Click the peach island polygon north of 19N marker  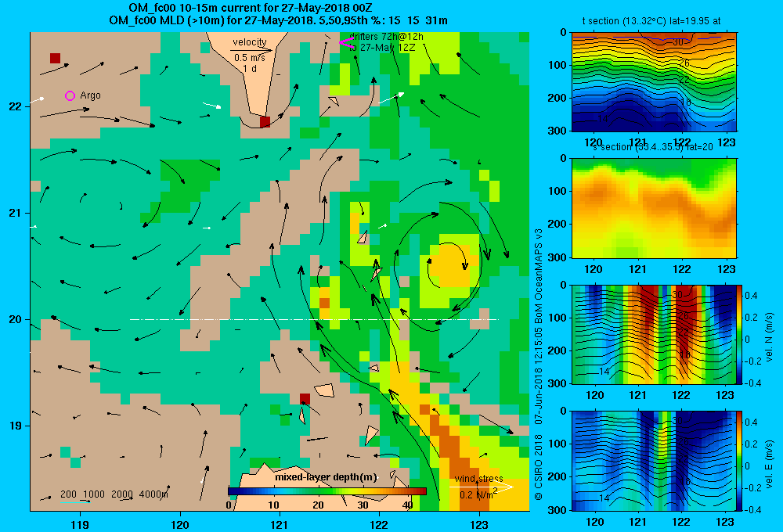point(324,390)
